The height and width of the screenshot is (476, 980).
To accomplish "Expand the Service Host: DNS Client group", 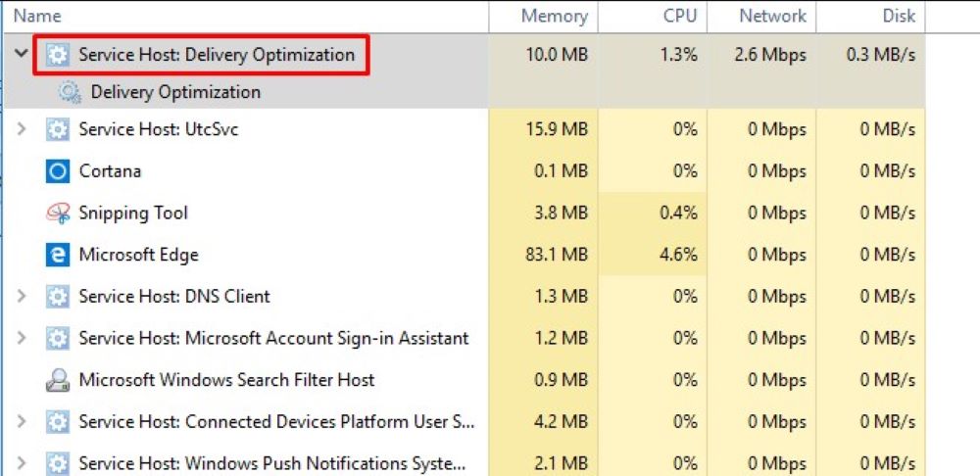I will point(22,297).
